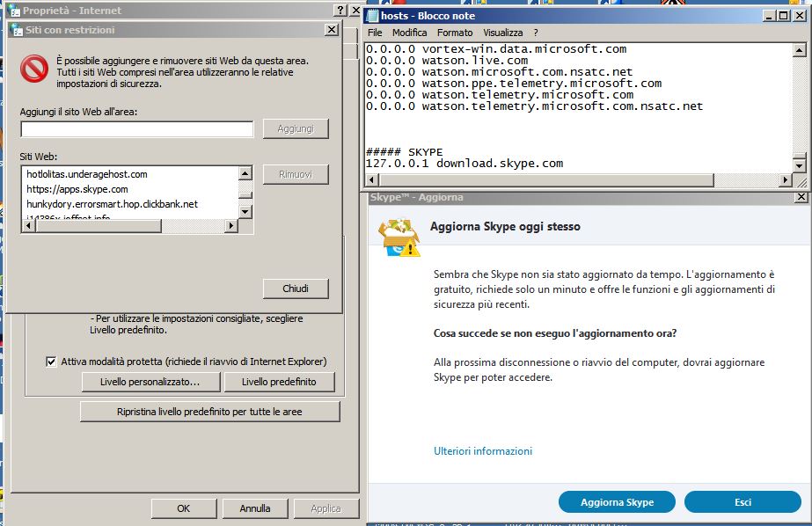Minimize the hosts Notepad window
812x526 pixels.
click(x=770, y=16)
